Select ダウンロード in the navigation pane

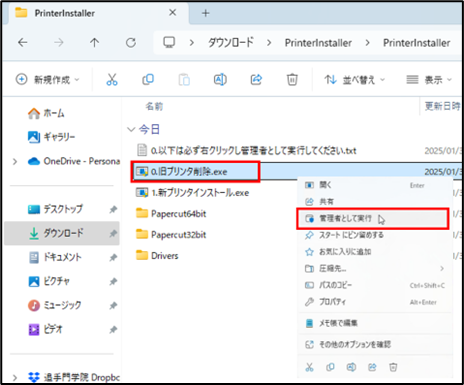62,233
